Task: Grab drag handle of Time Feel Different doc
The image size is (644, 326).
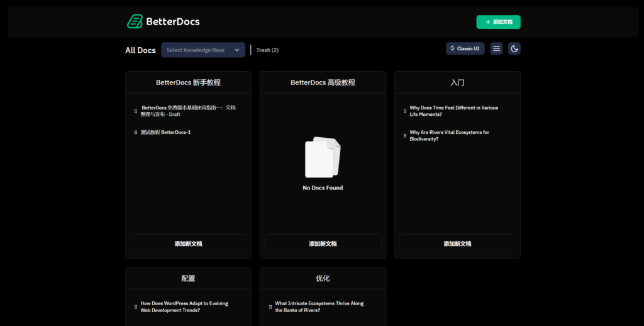Action: pyautogui.click(x=404, y=111)
